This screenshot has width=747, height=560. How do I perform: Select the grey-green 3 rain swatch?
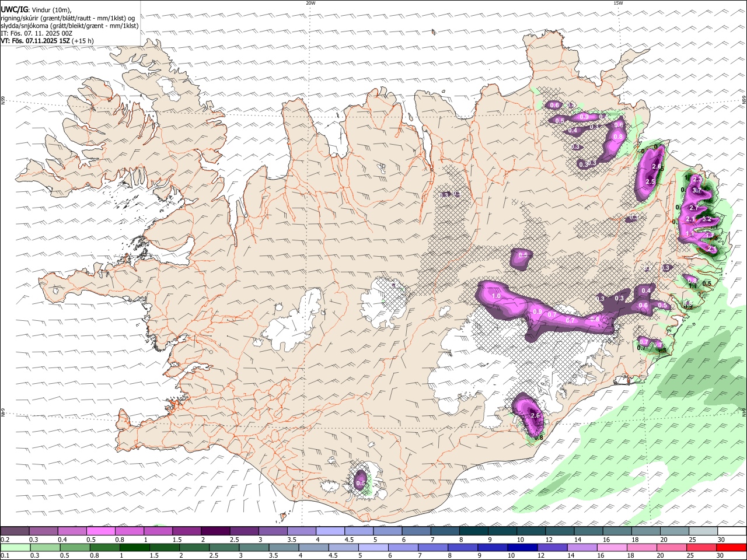click(253, 547)
